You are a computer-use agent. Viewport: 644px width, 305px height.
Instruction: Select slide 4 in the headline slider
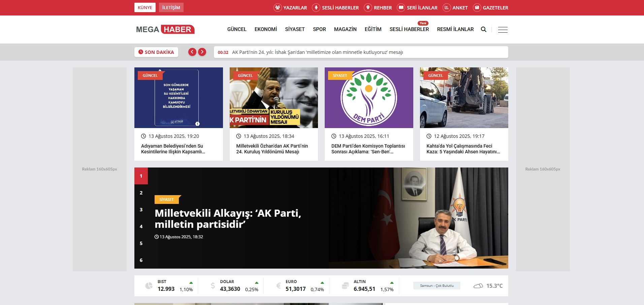click(141, 226)
